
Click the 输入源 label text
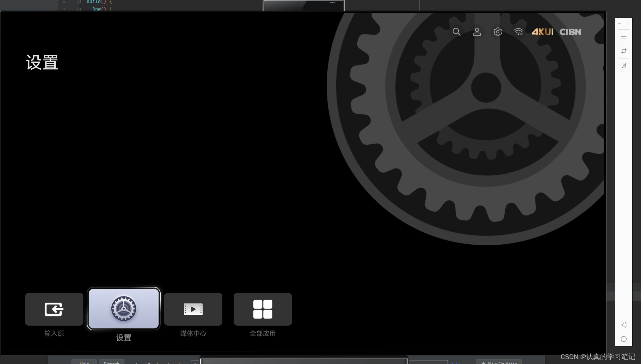54,333
